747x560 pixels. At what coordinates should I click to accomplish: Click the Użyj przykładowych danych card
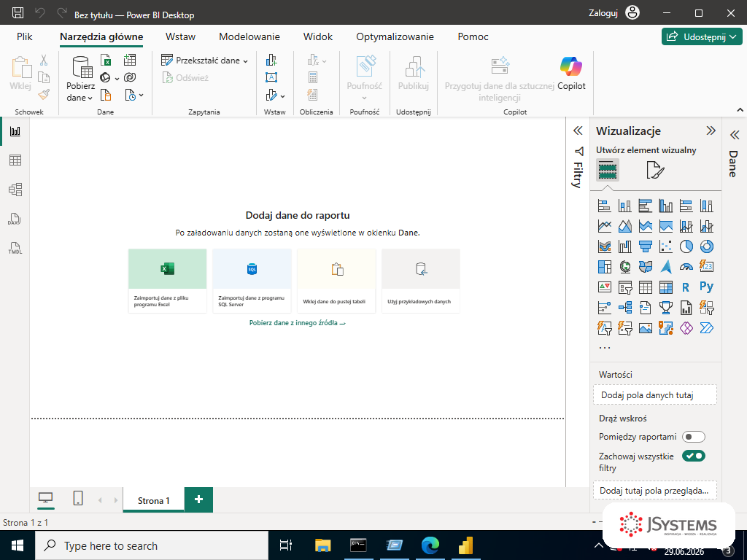(421, 281)
